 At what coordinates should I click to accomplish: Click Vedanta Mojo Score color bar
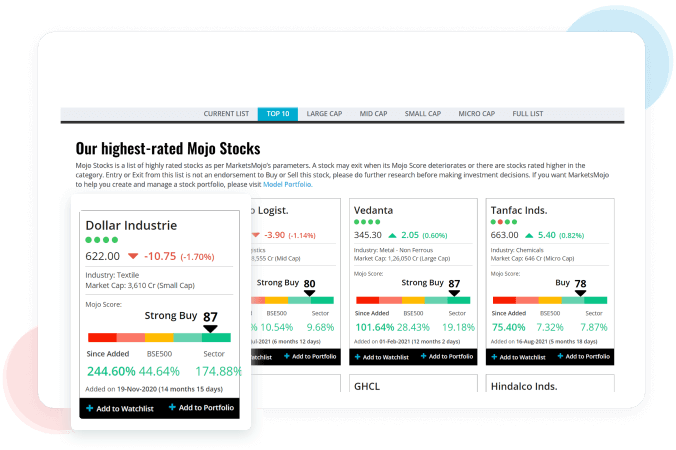(413, 300)
